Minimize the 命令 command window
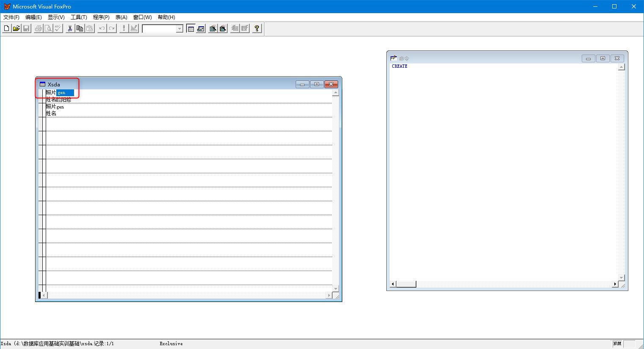Image resolution: width=644 pixels, height=349 pixels. coord(588,58)
